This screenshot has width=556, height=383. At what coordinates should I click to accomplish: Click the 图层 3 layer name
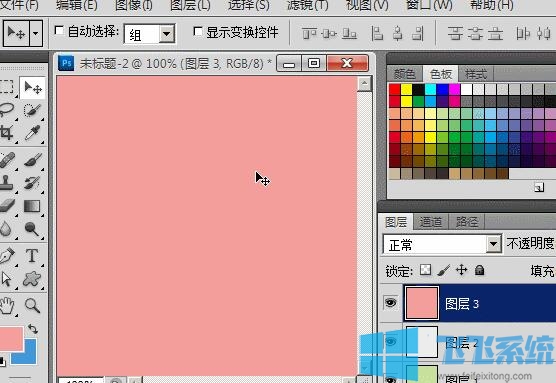click(x=462, y=304)
